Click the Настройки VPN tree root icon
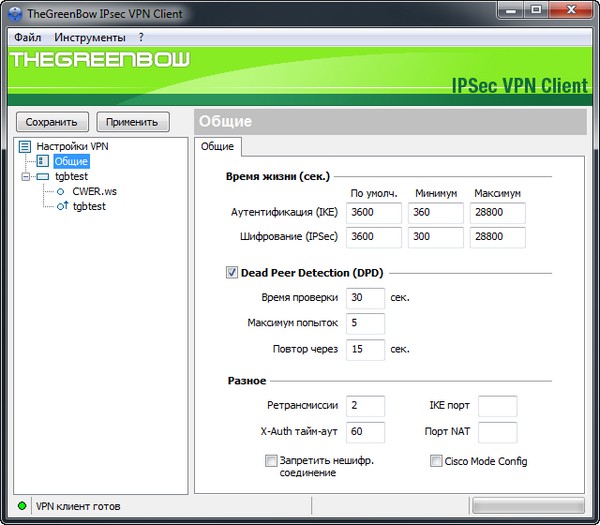Image resolution: width=600 pixels, height=525 pixels. click(x=25, y=146)
